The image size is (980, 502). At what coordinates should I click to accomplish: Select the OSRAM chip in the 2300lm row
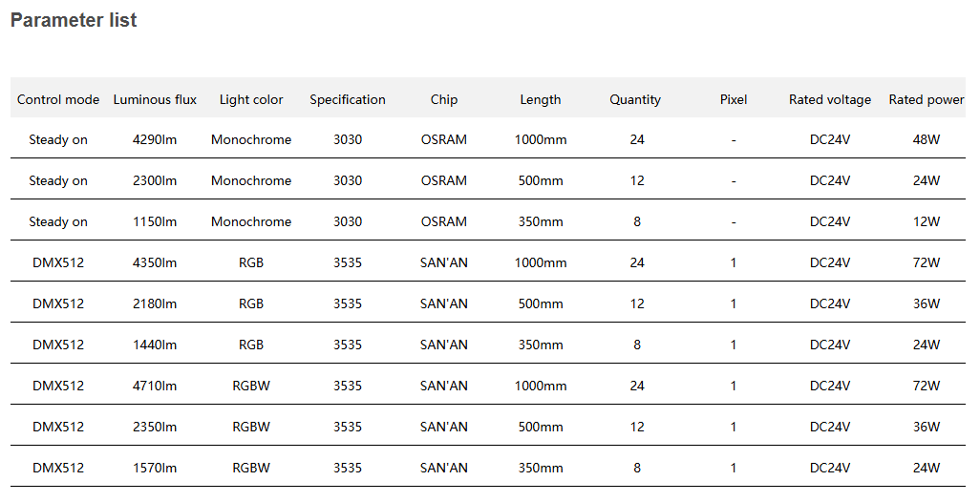pyautogui.click(x=444, y=180)
